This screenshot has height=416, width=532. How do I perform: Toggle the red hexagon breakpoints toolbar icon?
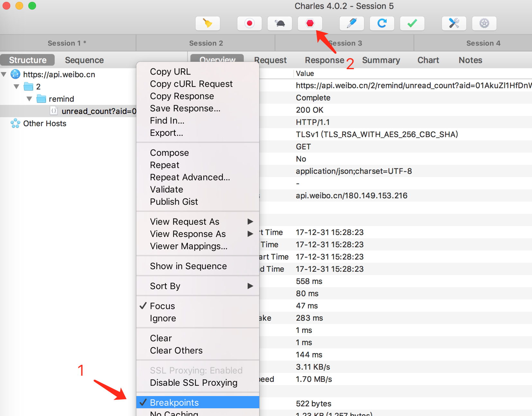[x=310, y=23]
